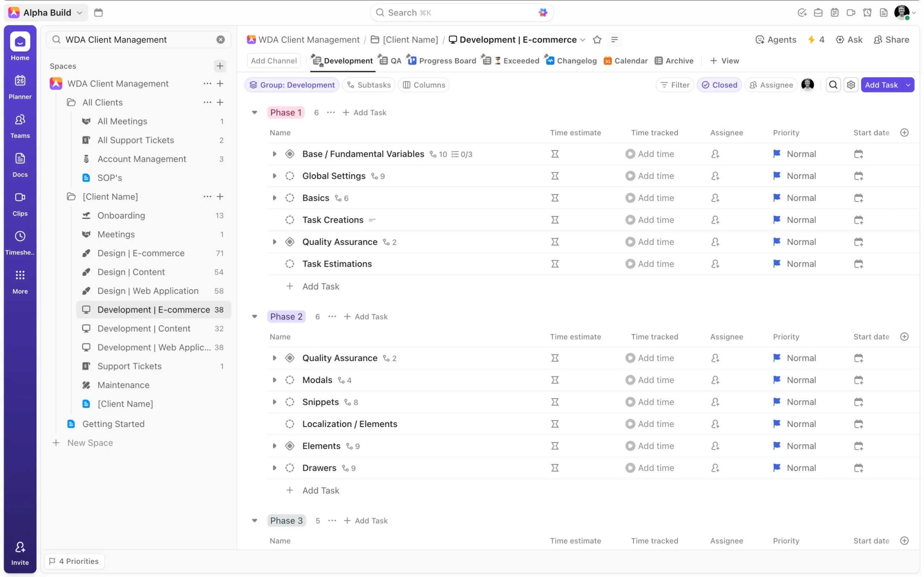Click the Share button

coord(891,40)
